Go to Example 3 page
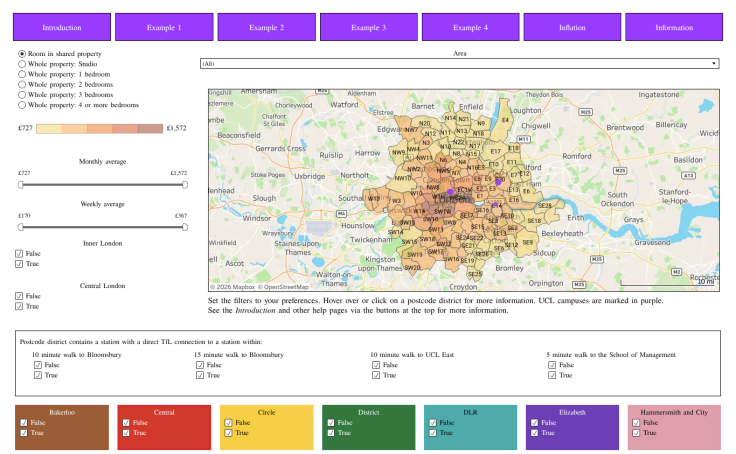Screen dimensions: 736x454 (368, 27)
